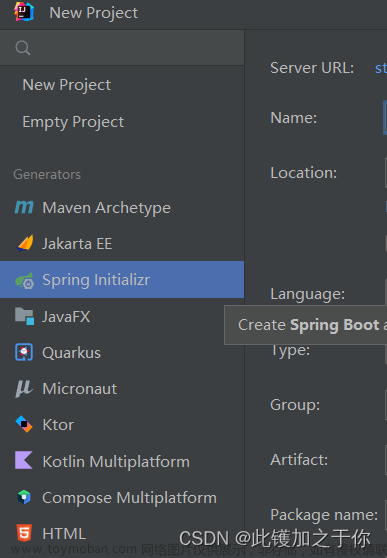Click the Micronaut mu icon
Screen dimensions: 387x558
[24, 388]
